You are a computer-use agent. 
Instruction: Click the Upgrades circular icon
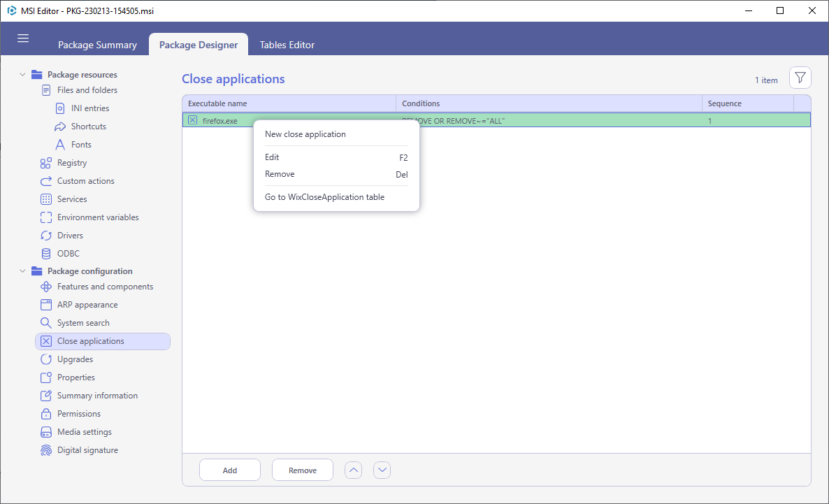click(x=46, y=359)
